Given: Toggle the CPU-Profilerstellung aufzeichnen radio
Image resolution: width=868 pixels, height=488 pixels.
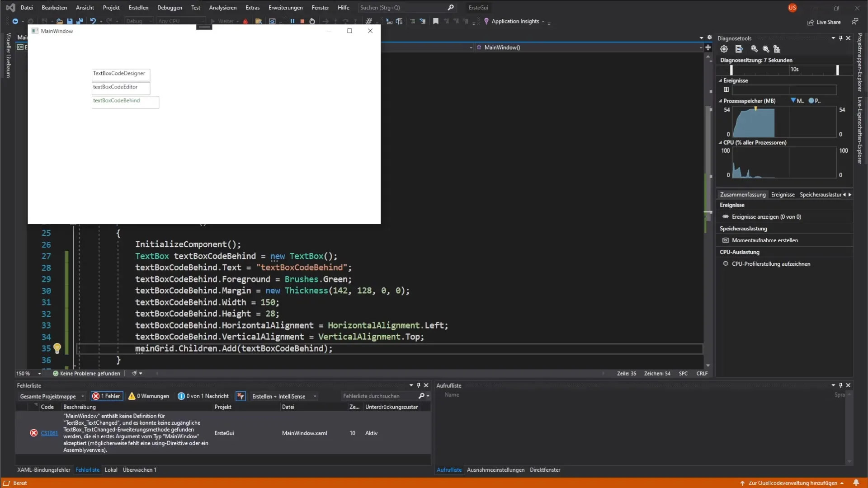Looking at the screenshot, I should point(726,264).
